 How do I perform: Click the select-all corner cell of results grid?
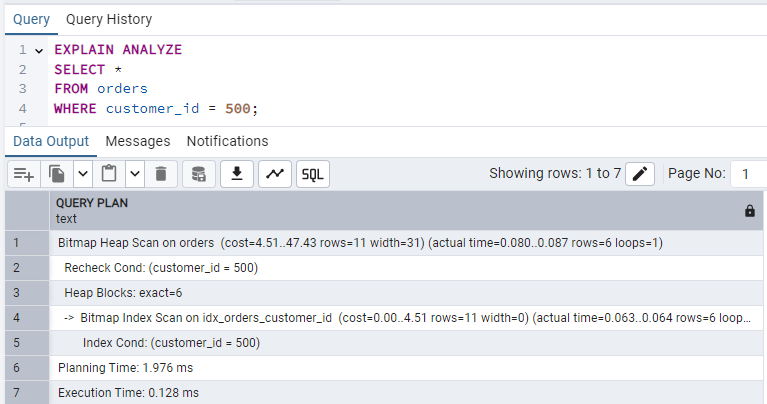click(27, 211)
